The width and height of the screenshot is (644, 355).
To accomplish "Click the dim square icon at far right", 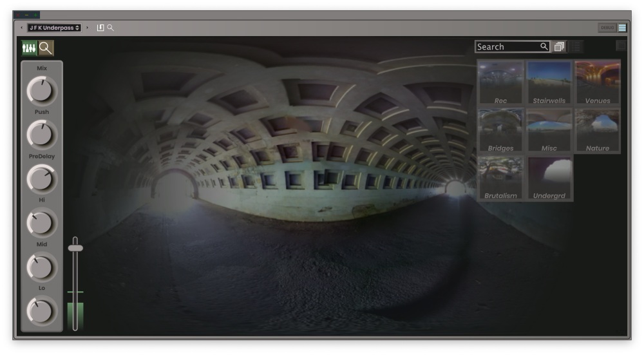I will point(621,46).
